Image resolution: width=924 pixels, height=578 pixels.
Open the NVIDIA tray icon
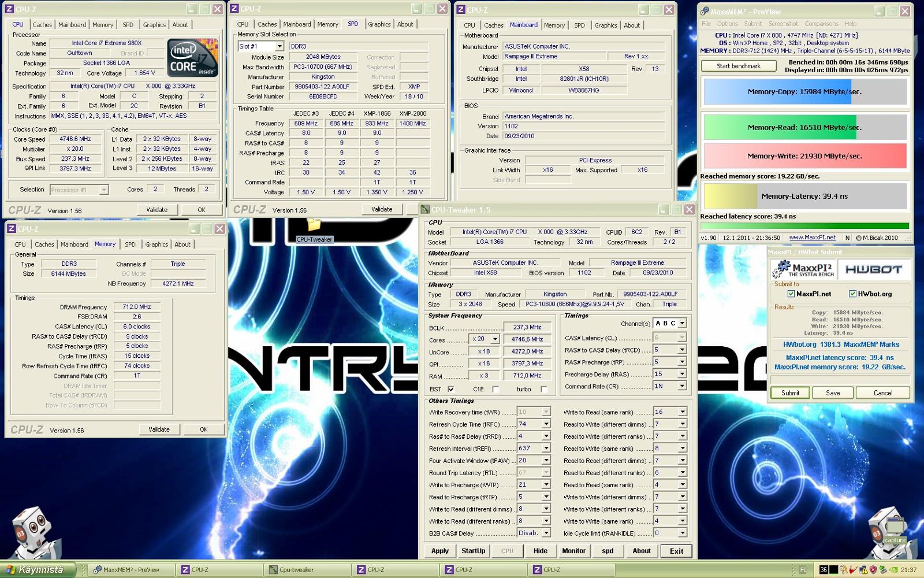(893, 569)
